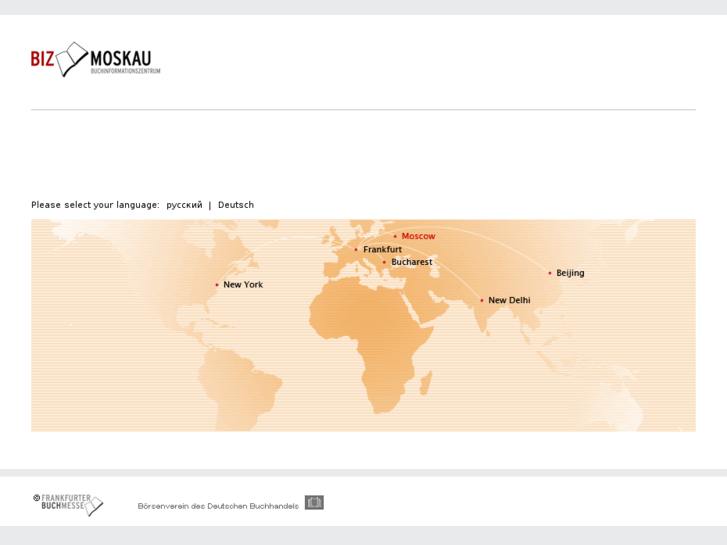This screenshot has width=727, height=545.
Task: Click New York on the world map
Action: [243, 285]
